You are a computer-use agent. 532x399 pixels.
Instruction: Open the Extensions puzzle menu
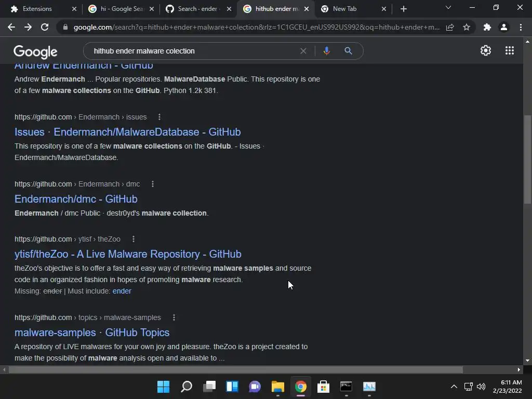[487, 27]
